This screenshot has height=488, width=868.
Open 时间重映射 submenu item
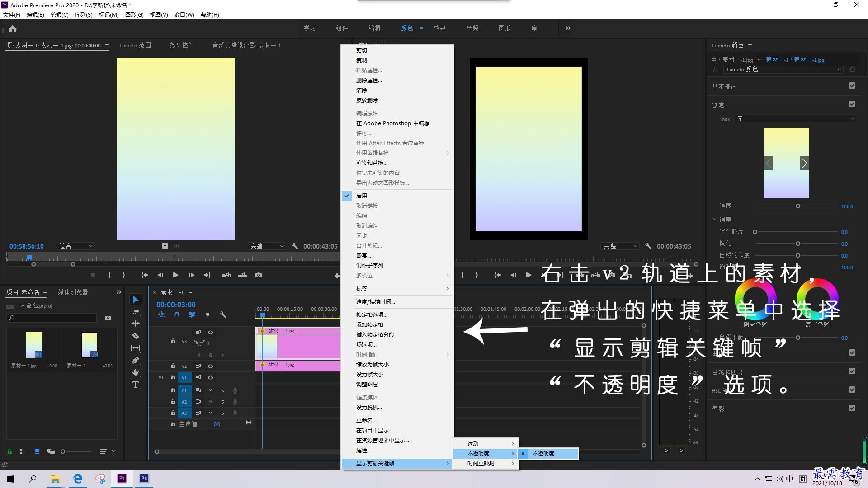pos(486,464)
